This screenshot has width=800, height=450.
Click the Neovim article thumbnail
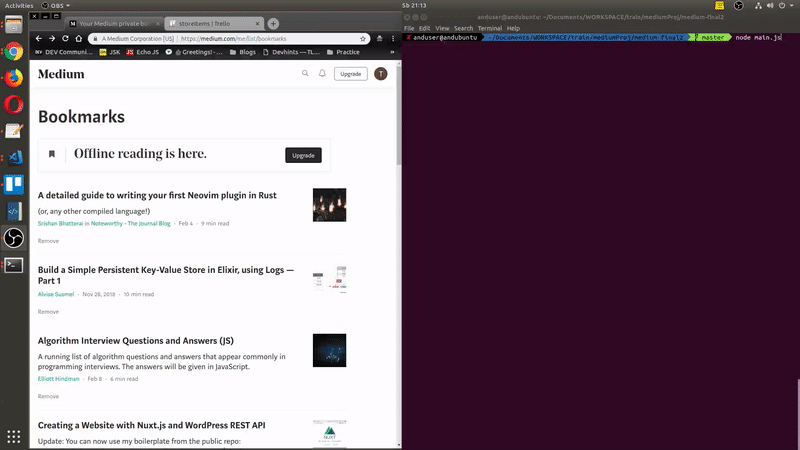click(x=330, y=205)
